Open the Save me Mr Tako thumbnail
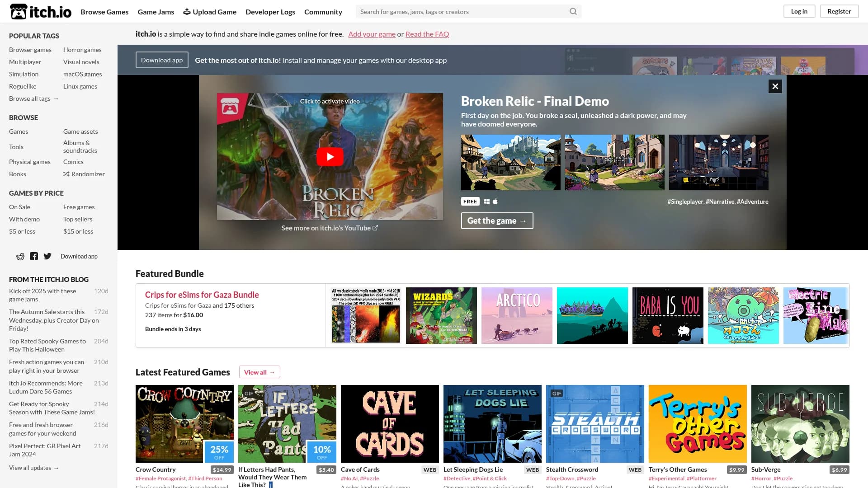The height and width of the screenshot is (488, 868). pyautogui.click(x=743, y=315)
